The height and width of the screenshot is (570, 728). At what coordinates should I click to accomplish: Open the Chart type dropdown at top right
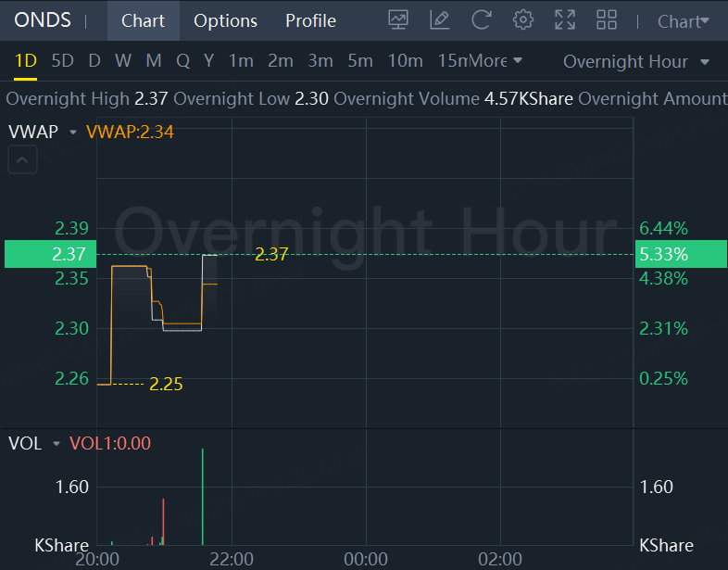684,21
